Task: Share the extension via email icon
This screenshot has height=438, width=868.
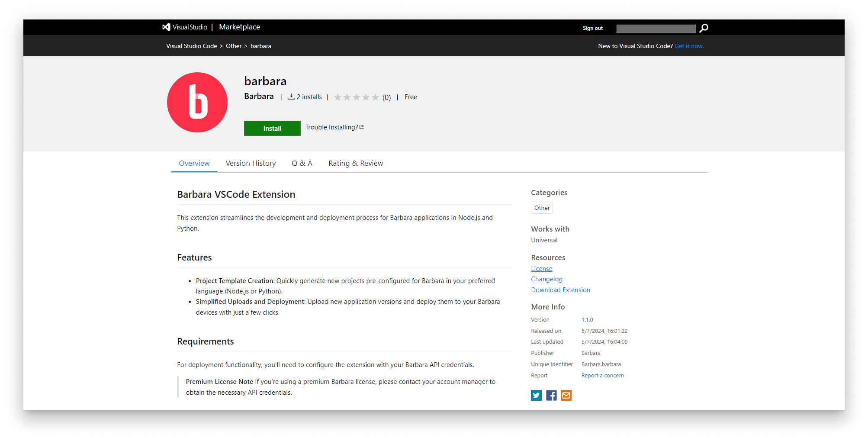Action: coord(566,395)
